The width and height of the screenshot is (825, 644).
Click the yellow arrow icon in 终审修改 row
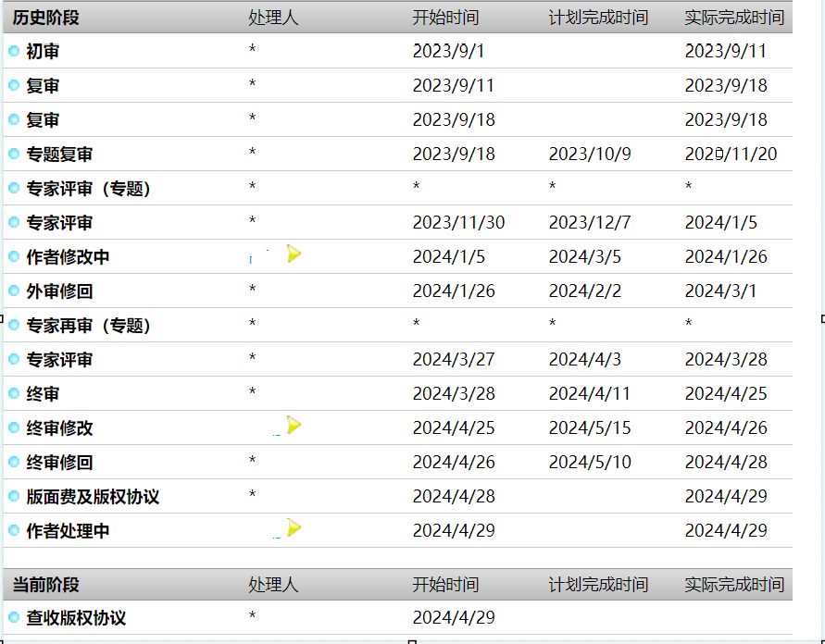click(x=294, y=425)
